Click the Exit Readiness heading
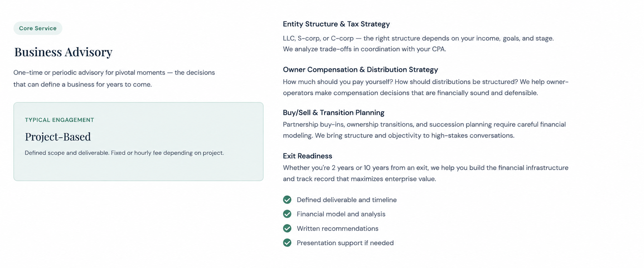Image resolution: width=644 pixels, height=268 pixels. tap(307, 156)
